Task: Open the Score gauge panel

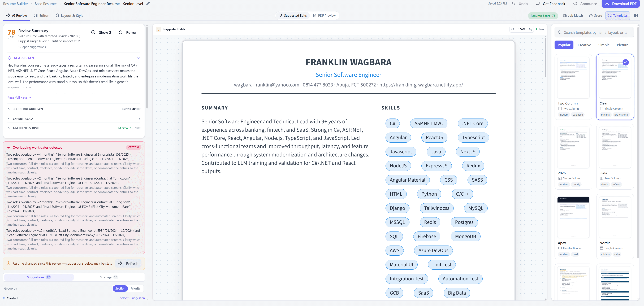Action: point(595,15)
